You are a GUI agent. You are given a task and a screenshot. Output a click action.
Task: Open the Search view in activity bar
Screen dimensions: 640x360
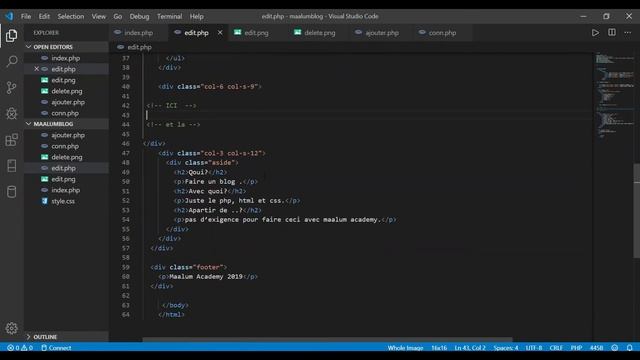[x=11, y=62]
